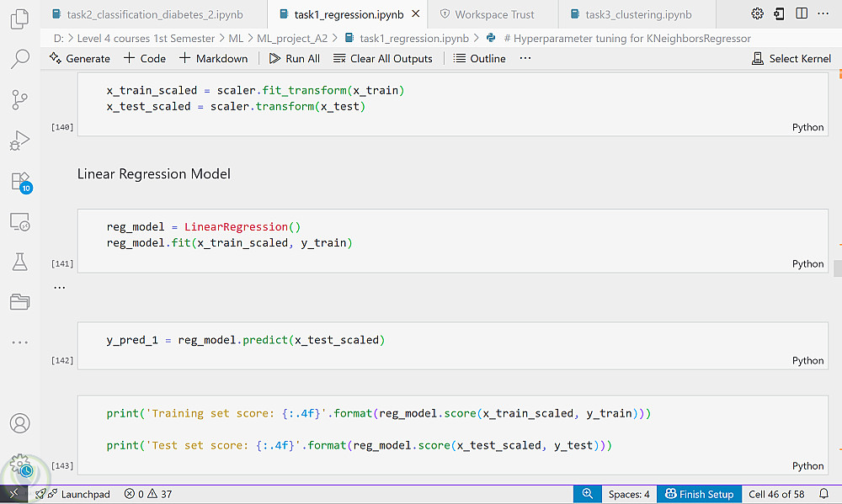Open the Run and Debug view
Viewport: 842px width, 504px height.
click(20, 140)
